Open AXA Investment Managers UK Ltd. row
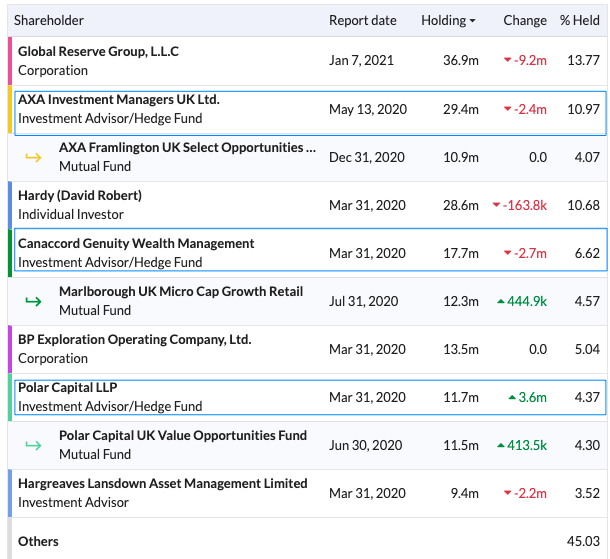610x559 pixels. [x=310, y=113]
